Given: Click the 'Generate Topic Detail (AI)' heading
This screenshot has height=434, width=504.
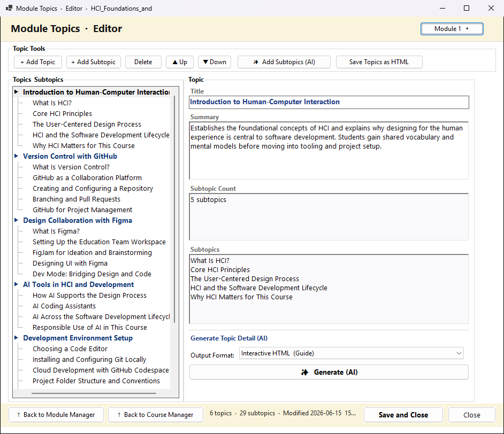Looking at the screenshot, I should tap(229, 338).
